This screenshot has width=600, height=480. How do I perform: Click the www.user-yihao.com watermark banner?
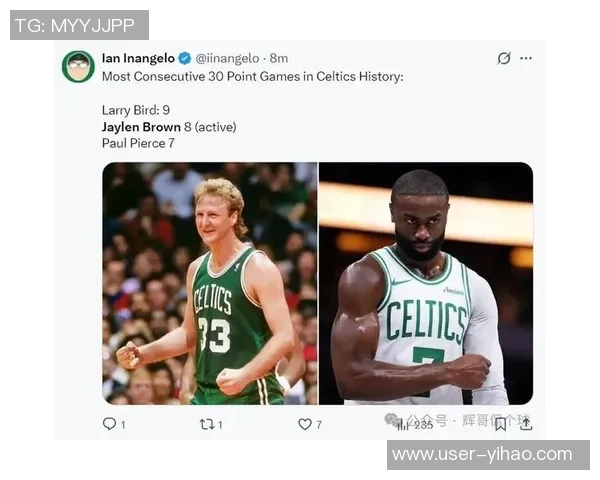tap(488, 455)
